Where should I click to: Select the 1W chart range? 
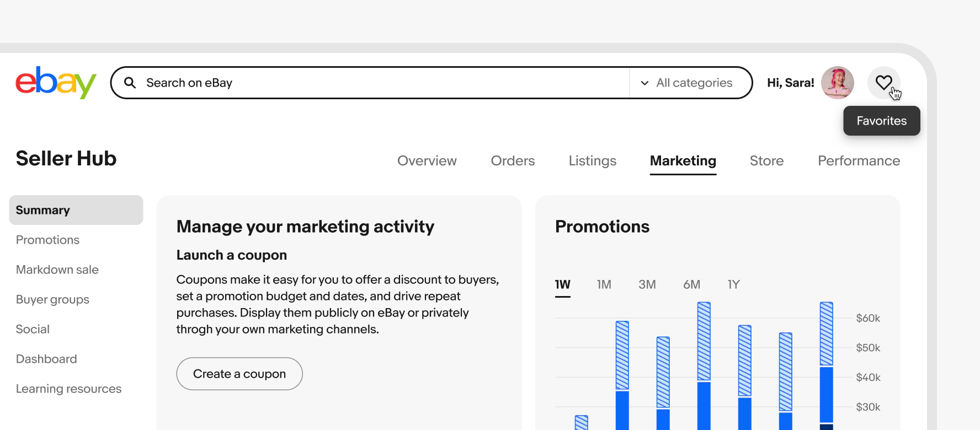tap(563, 285)
